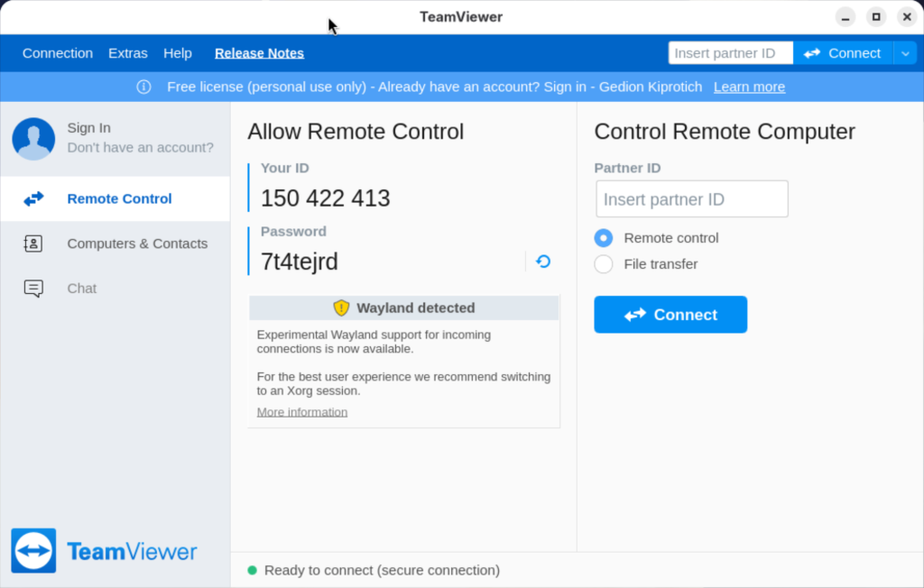The image size is (924, 588).
Task: Open the Release Notes link
Action: point(259,53)
